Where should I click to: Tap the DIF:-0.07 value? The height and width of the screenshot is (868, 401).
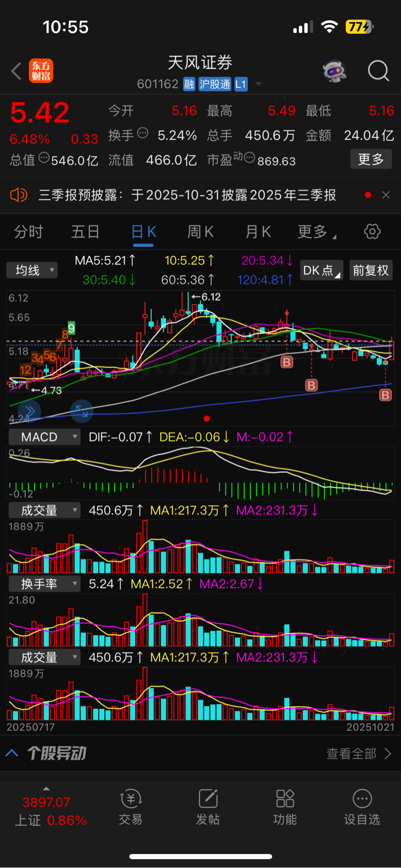pos(121,437)
